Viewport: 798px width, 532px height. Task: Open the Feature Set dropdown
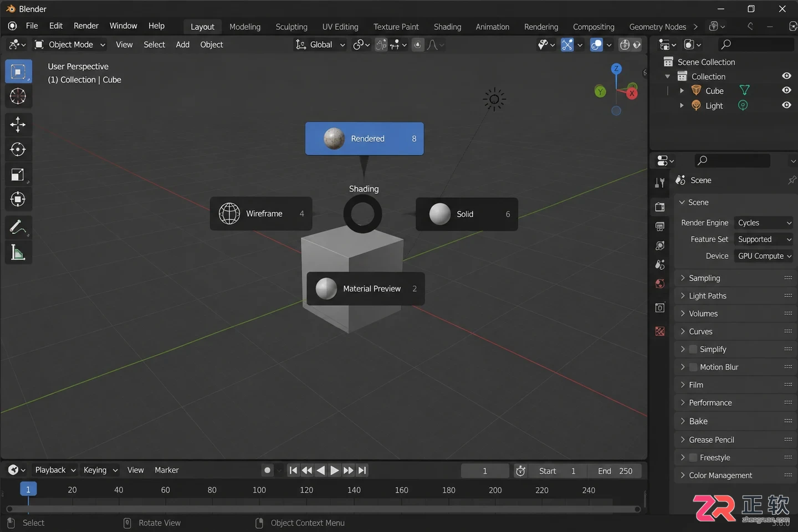(764, 239)
